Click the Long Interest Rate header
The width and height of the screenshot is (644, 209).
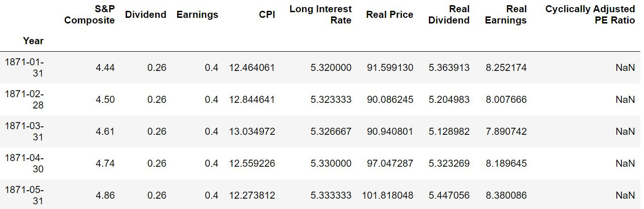(321, 15)
